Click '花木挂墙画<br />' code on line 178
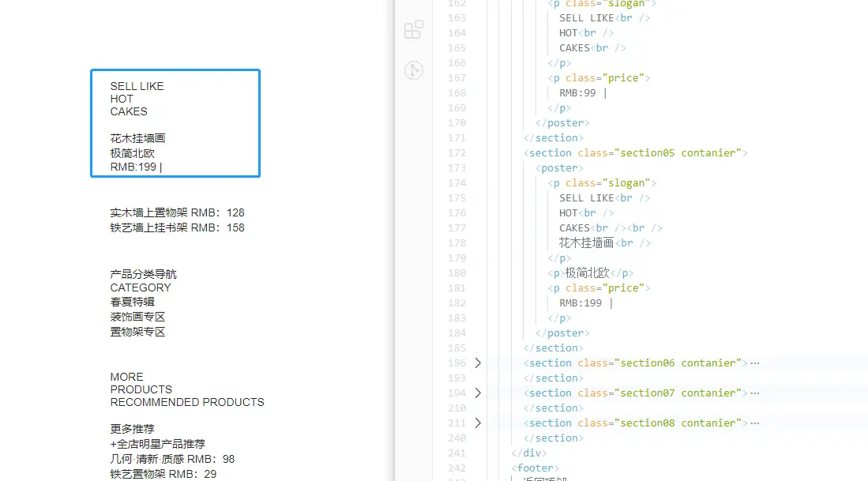 (604, 243)
